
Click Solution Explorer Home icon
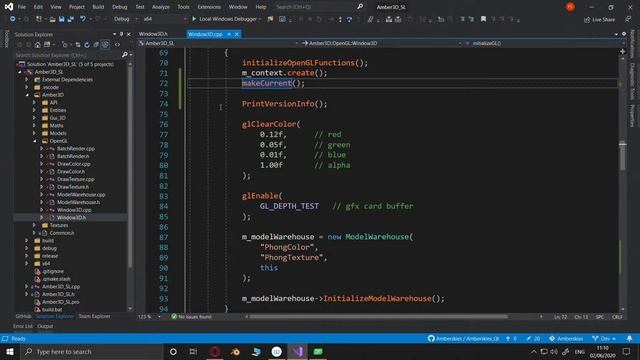click(x=38, y=45)
